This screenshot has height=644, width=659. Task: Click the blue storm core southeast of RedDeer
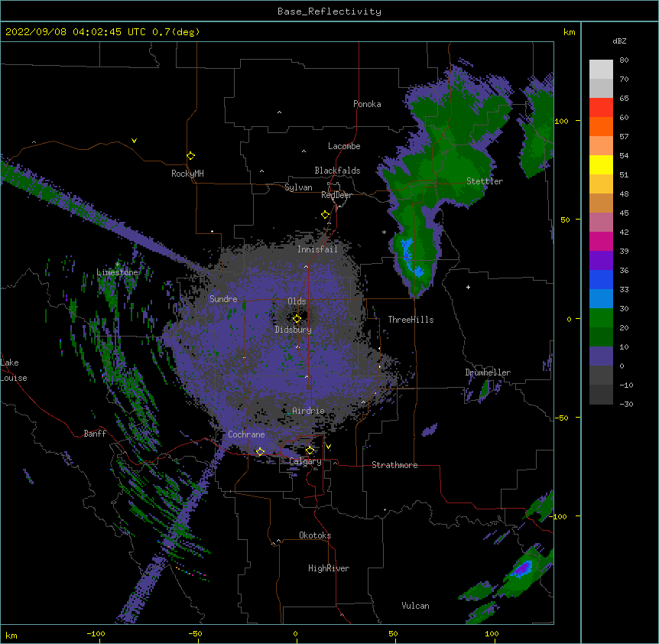[x=411, y=256]
